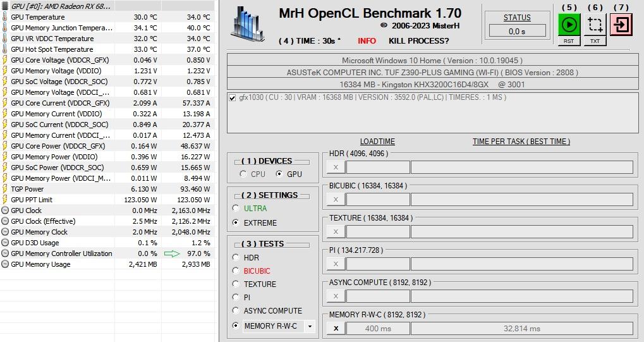Select the MEMORY R-W-C test radio button
The width and height of the screenshot is (644, 342).
[x=236, y=326]
